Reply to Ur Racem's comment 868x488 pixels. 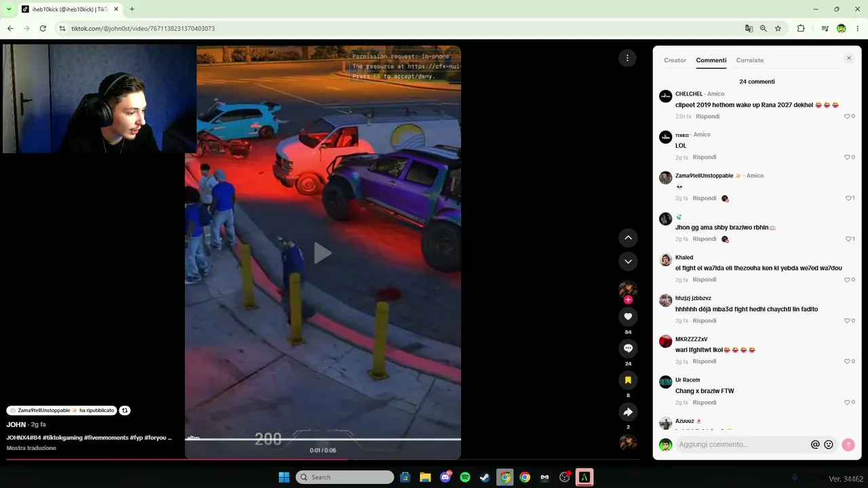[x=705, y=403]
